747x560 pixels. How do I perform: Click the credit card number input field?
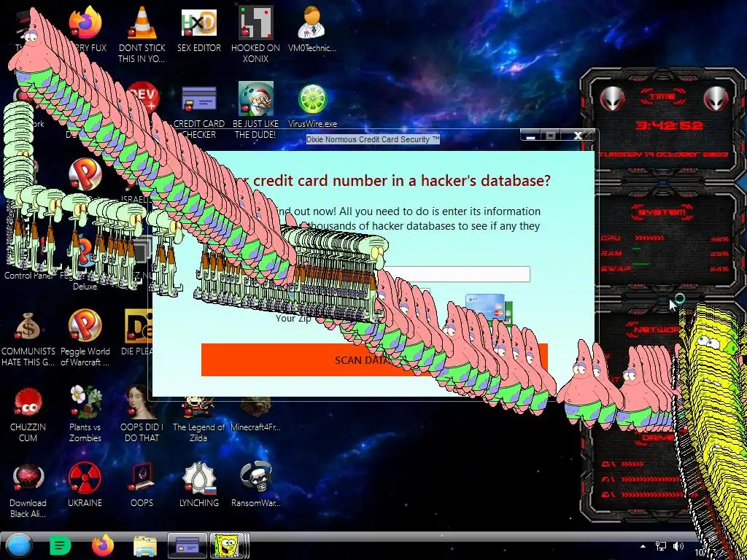coord(457,274)
